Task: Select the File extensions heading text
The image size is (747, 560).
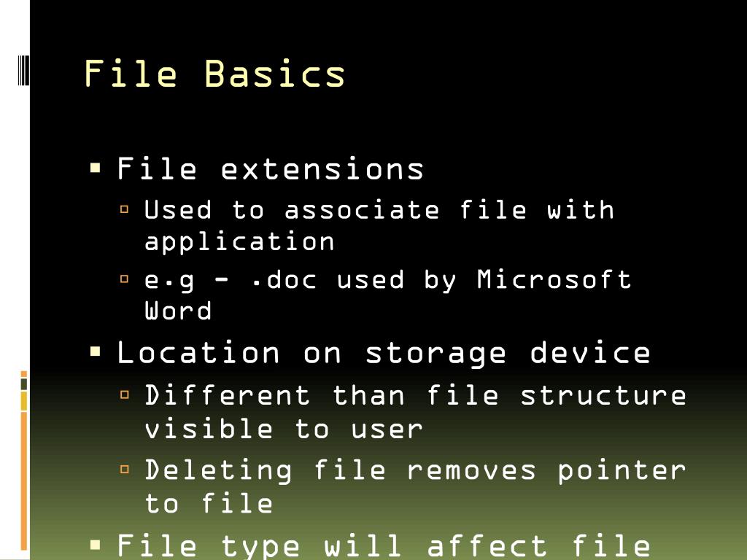Action: 271,169
